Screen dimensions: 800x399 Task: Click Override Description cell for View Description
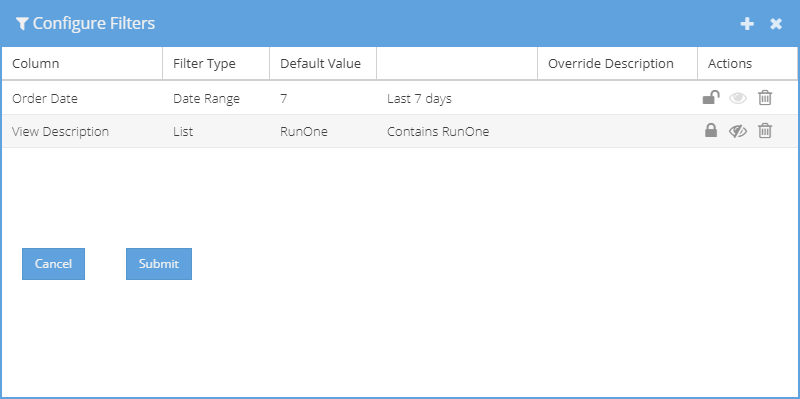[617, 131]
